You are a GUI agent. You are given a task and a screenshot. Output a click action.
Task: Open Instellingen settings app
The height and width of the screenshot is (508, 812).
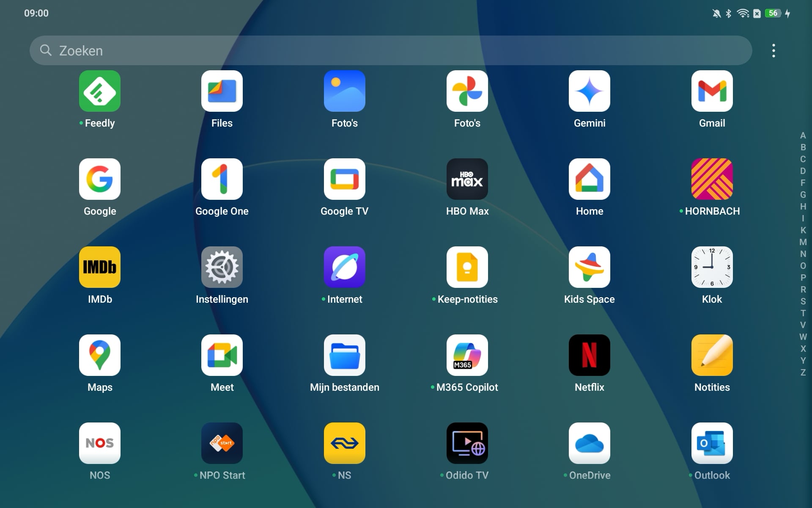pos(222,267)
